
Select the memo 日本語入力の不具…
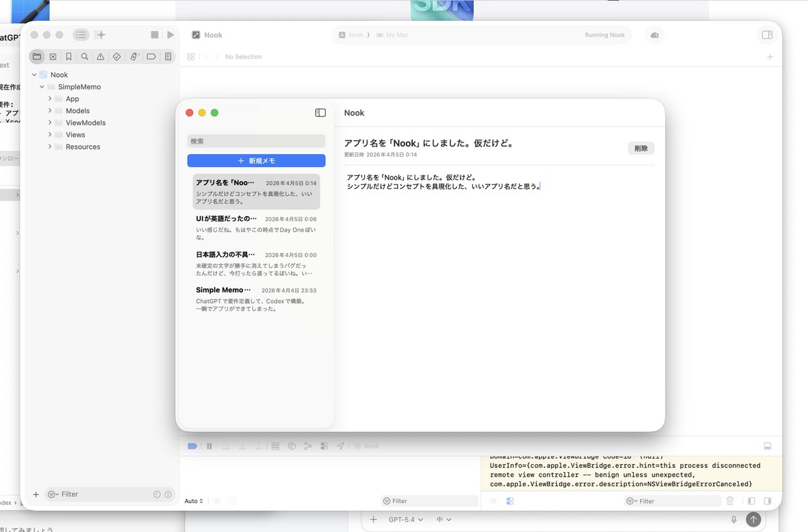[x=257, y=264]
